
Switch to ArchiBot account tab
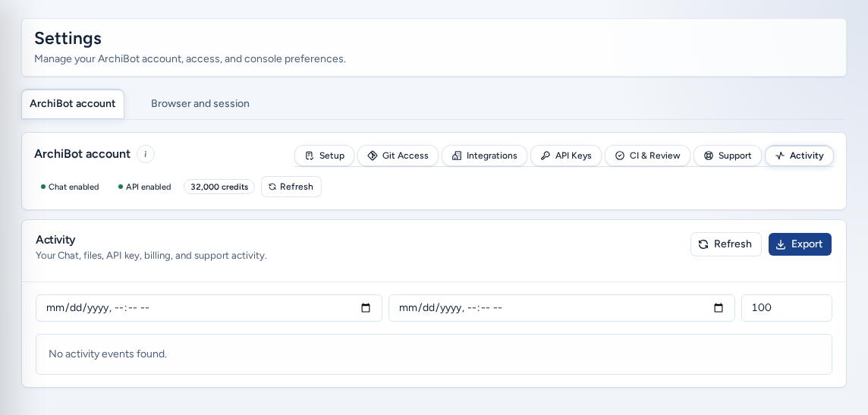pos(73,104)
